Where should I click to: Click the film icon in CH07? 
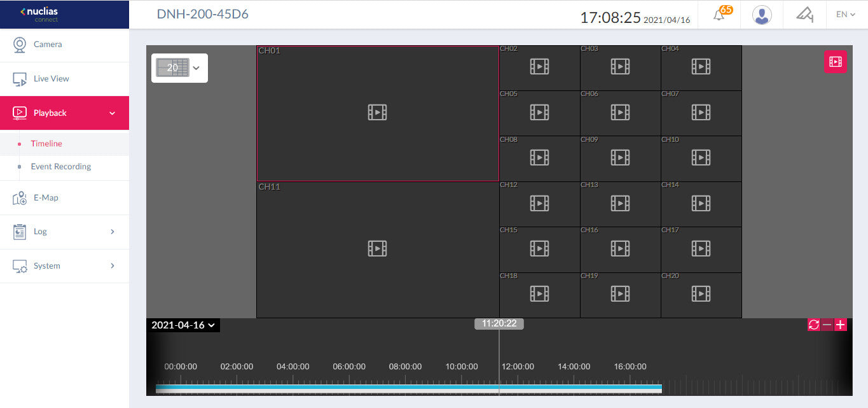pyautogui.click(x=701, y=112)
